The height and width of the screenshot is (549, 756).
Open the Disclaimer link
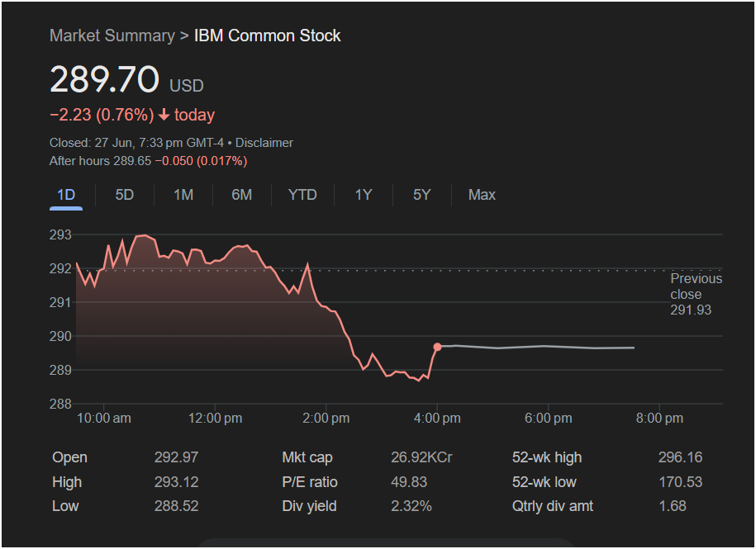(264, 143)
